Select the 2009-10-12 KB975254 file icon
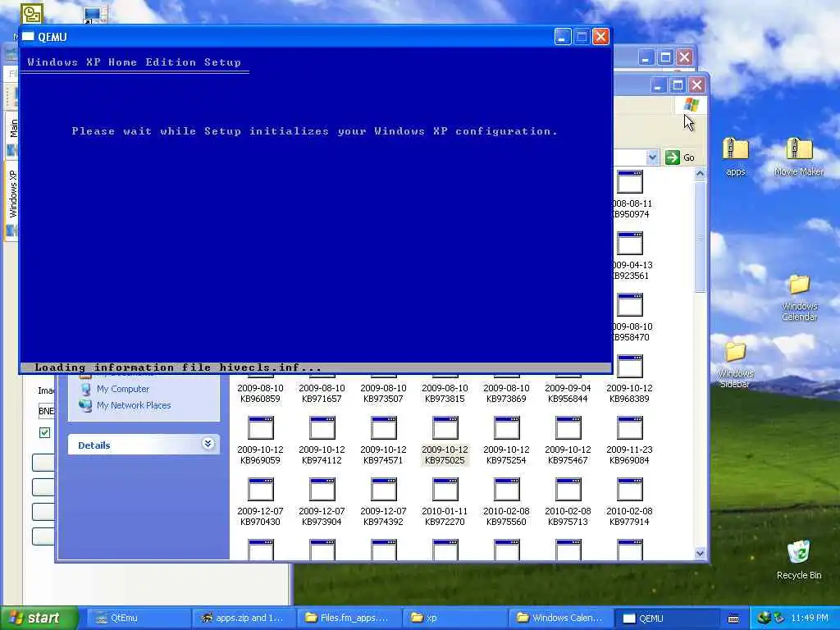Screen dimensions: 840x630 507,428
